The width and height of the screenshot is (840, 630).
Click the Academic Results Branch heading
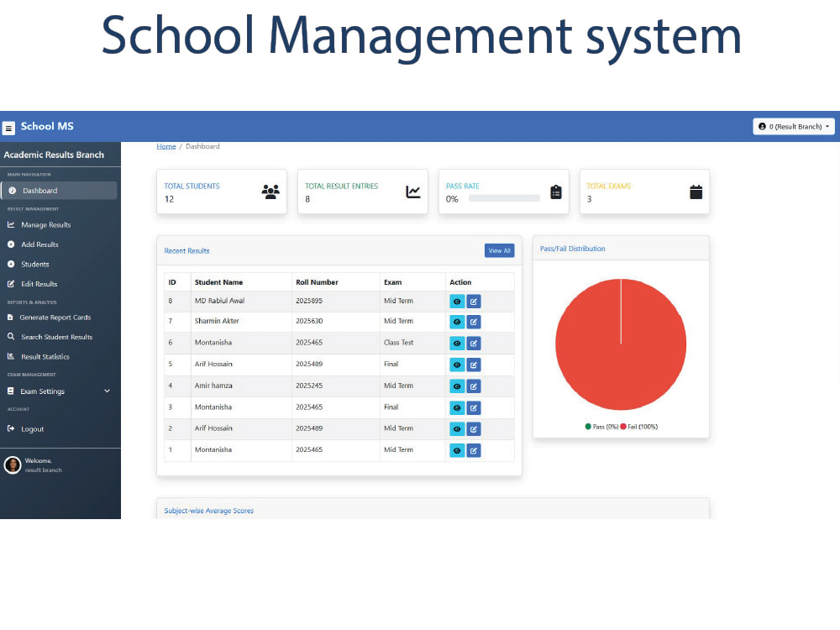click(54, 155)
